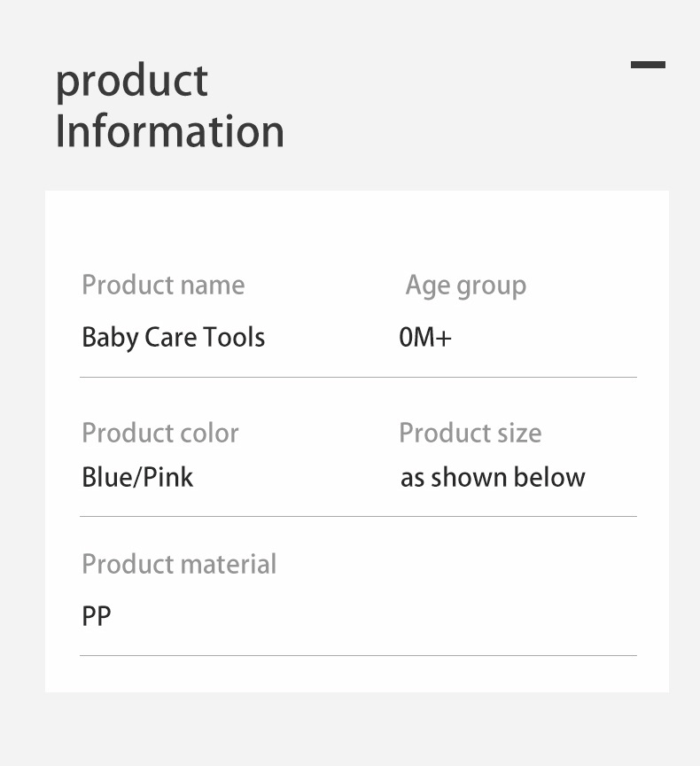The height and width of the screenshot is (766, 700).
Task: Click the divider line under 'Baby Care Tools'
Action: click(358, 377)
